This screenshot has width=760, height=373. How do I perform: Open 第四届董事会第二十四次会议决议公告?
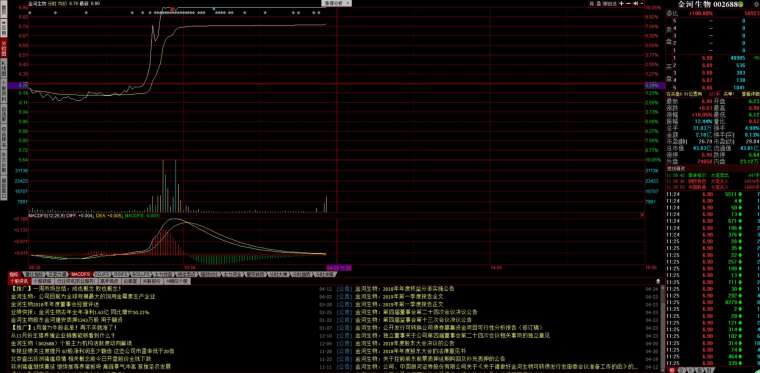(x=417, y=312)
